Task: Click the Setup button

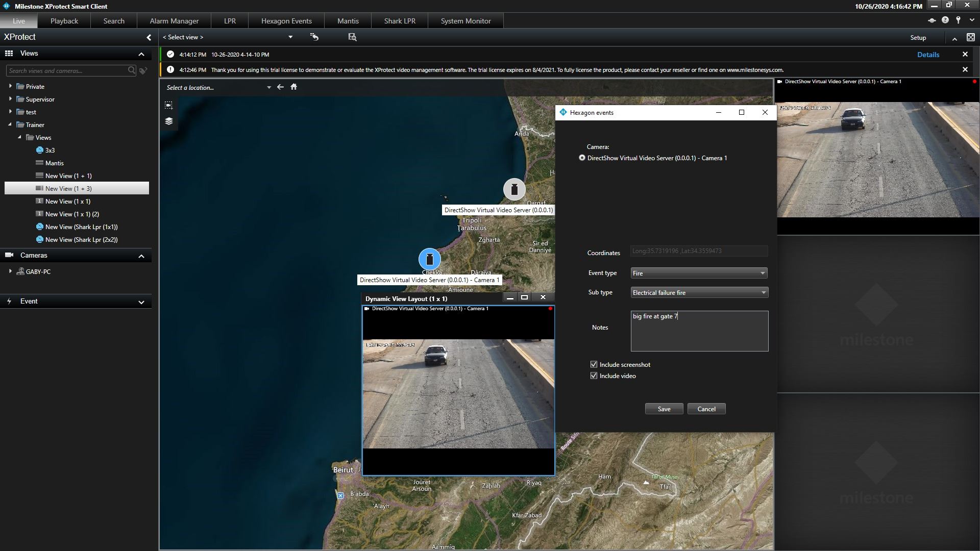Action: pos(918,38)
